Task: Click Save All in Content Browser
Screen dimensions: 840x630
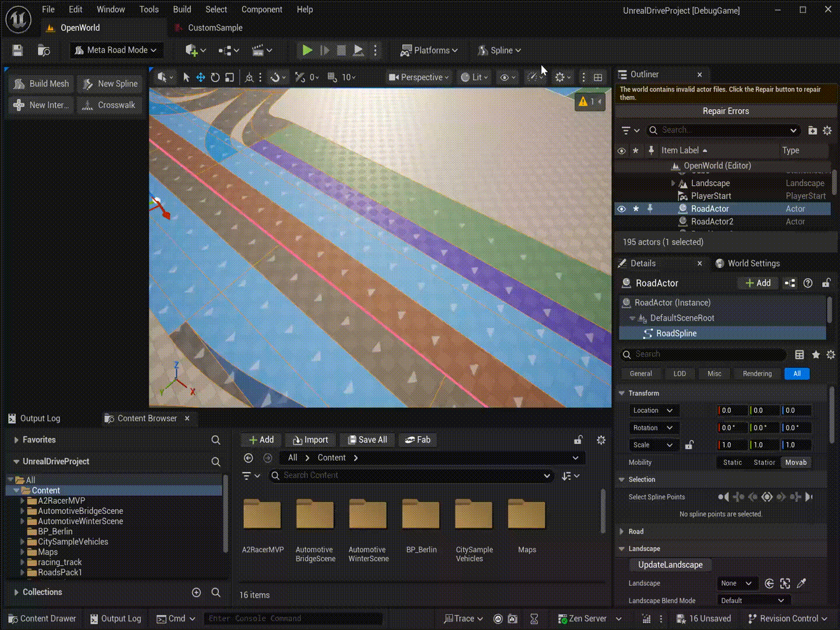Action: coord(367,440)
